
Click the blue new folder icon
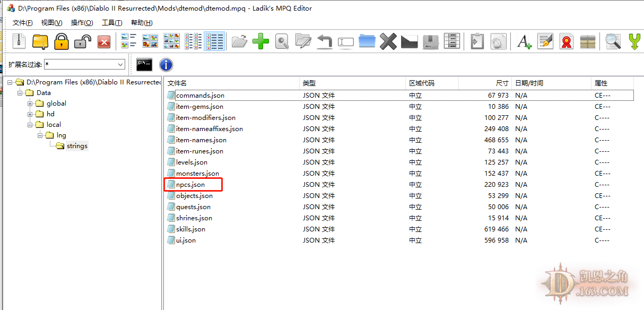367,41
